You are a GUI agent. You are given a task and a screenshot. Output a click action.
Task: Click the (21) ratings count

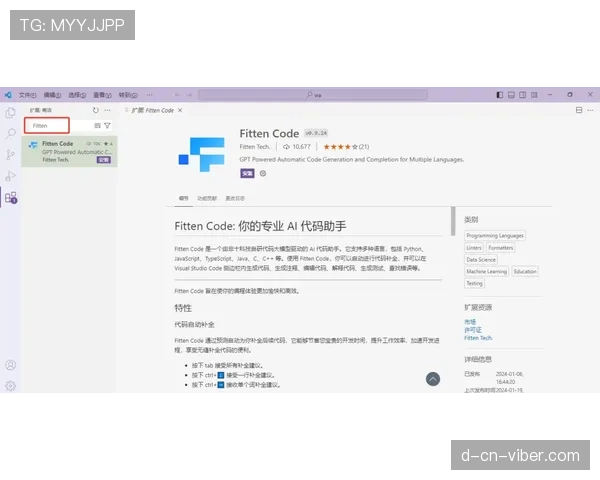[364, 147]
